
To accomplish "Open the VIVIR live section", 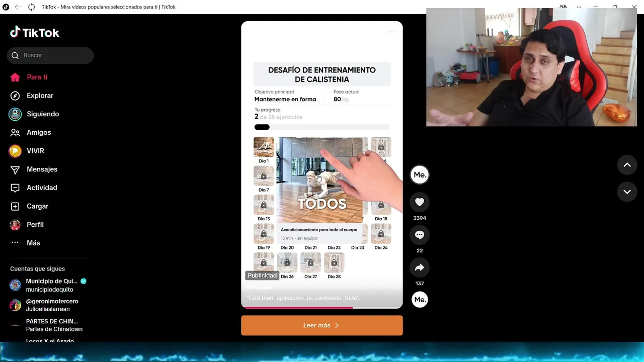I will pyautogui.click(x=35, y=151).
